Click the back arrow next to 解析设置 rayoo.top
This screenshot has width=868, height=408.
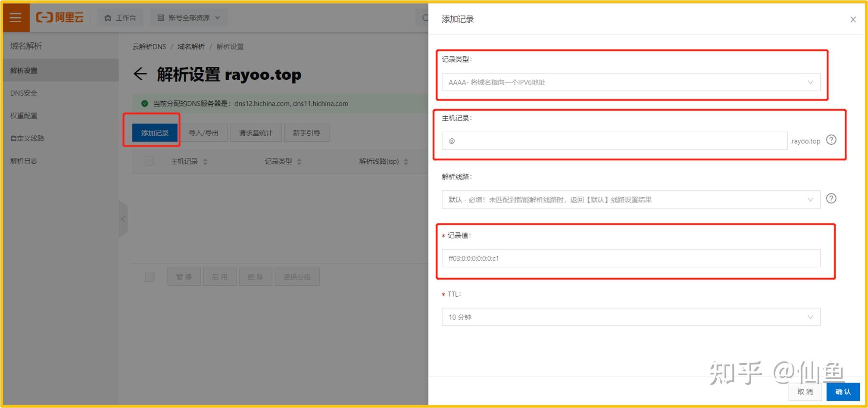140,74
